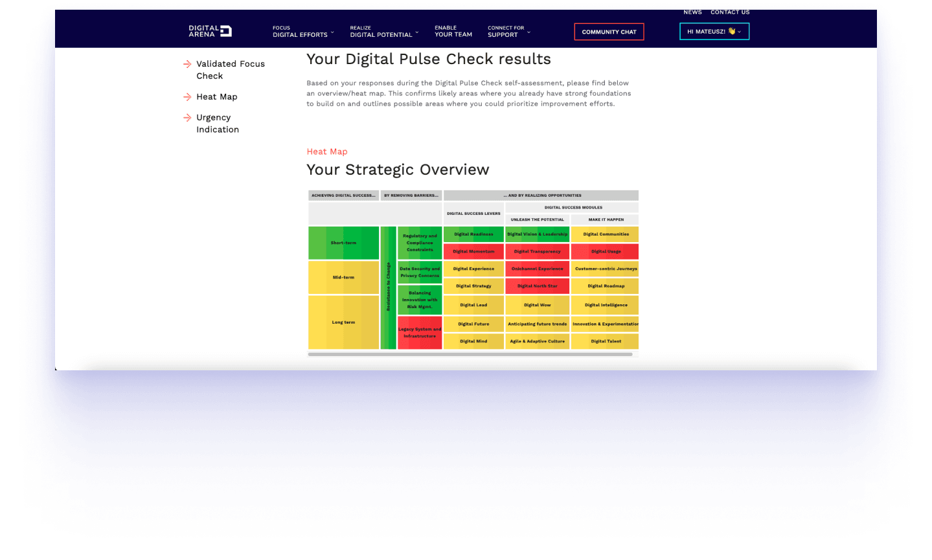
Task: Select the Mid-term heat map cell
Action: [343, 277]
